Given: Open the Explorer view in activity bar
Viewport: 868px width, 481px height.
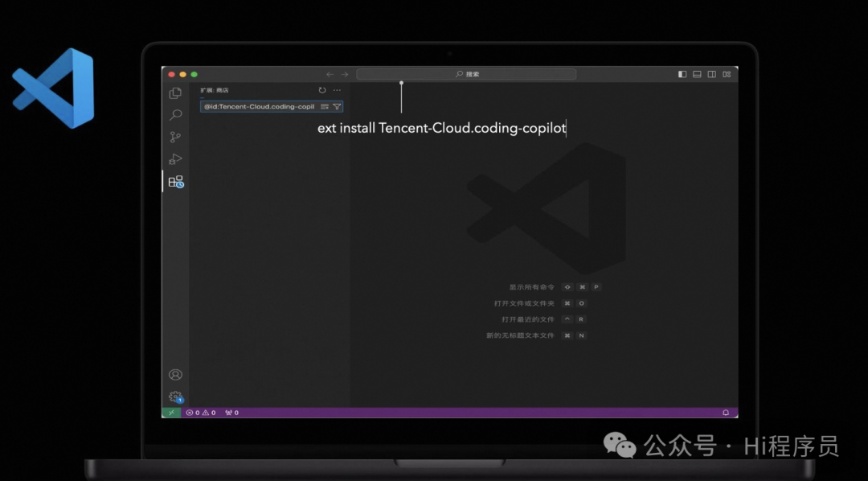Looking at the screenshot, I should (175, 93).
